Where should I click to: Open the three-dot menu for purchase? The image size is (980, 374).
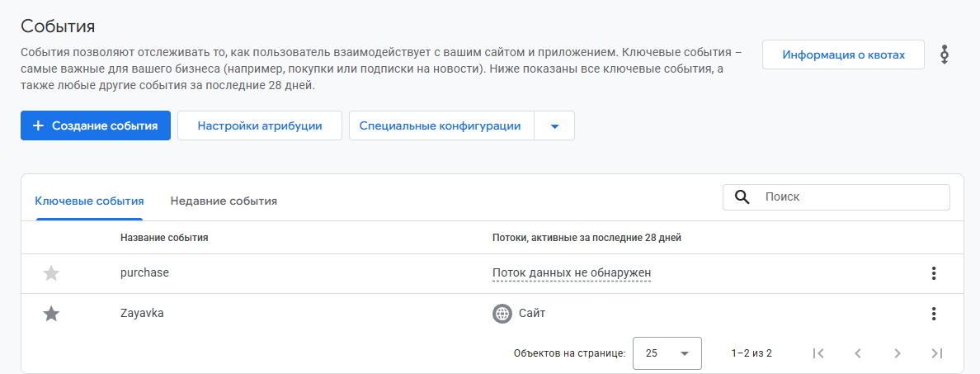coord(934,273)
